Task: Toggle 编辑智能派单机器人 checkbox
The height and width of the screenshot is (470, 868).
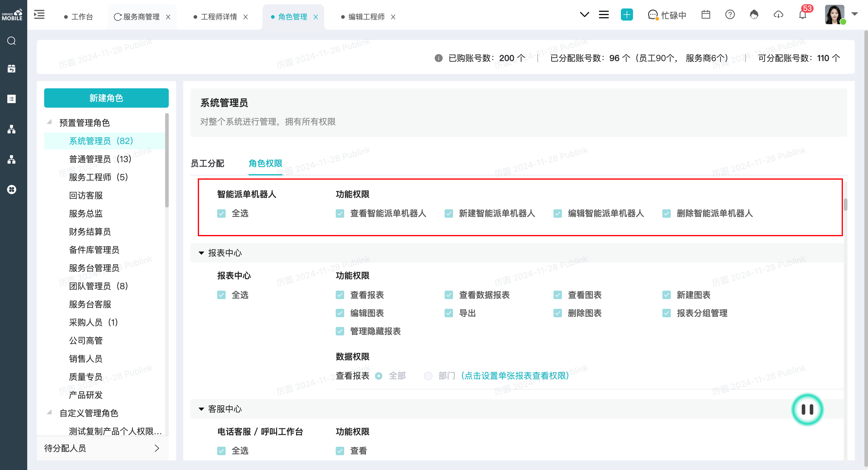Action: tap(558, 214)
